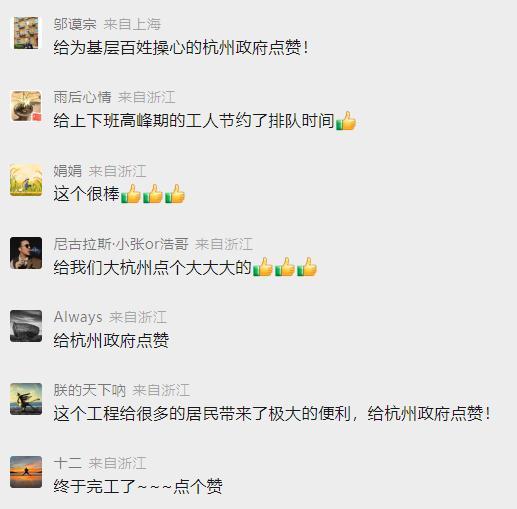Click the username 朕的天下呐

pos(90,390)
